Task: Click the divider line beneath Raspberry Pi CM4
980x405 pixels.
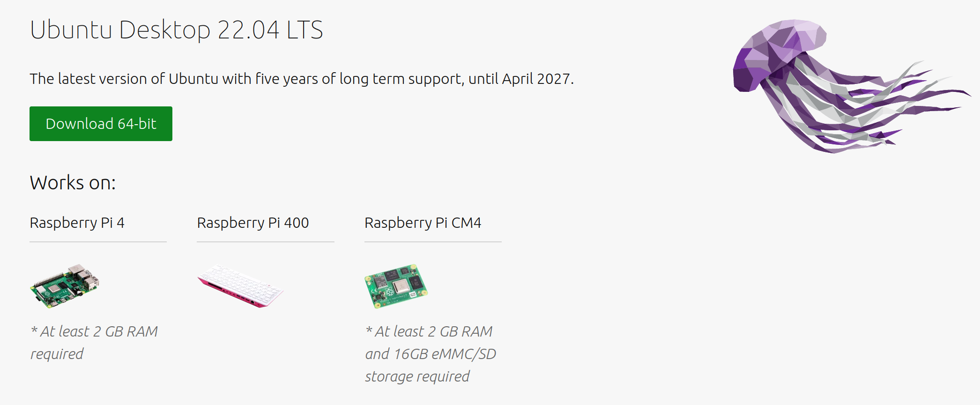Action: coord(433,242)
